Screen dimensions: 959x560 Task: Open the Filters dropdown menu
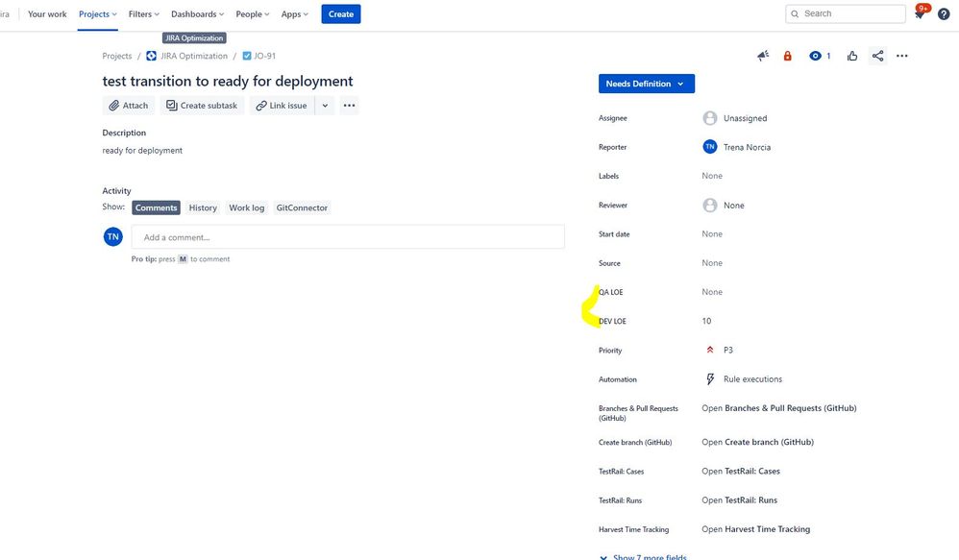click(144, 14)
